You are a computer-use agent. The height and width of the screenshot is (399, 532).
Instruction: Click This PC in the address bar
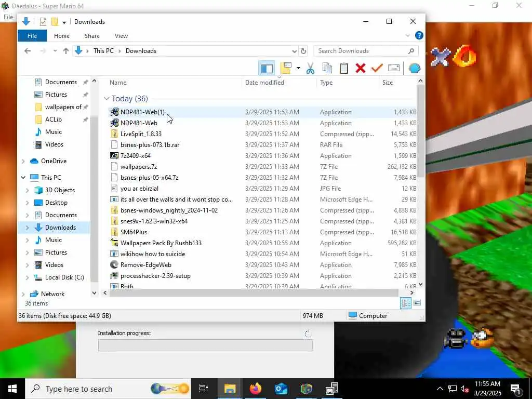(103, 51)
